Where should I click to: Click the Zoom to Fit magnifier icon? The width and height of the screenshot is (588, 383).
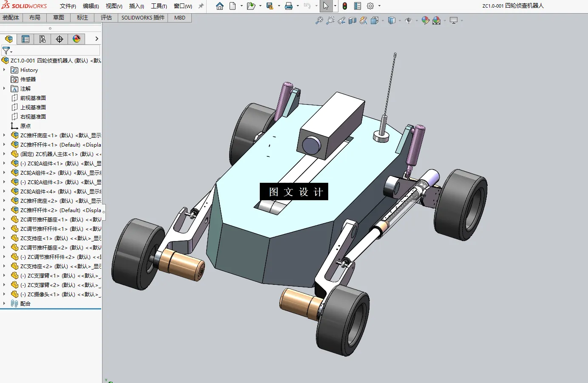click(x=319, y=20)
